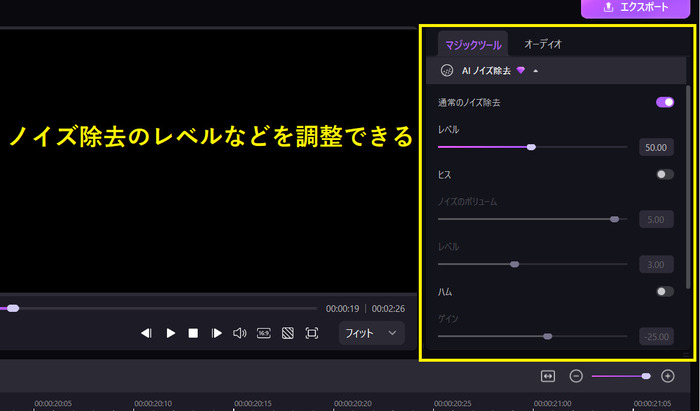
Task: Click the properties panel vertical scrollbar
Action: (688, 187)
